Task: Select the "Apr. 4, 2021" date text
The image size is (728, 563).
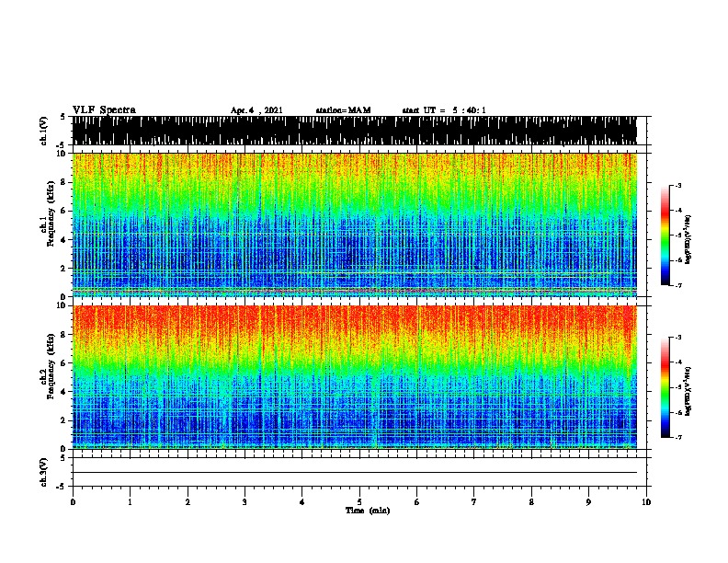Action: coord(256,110)
